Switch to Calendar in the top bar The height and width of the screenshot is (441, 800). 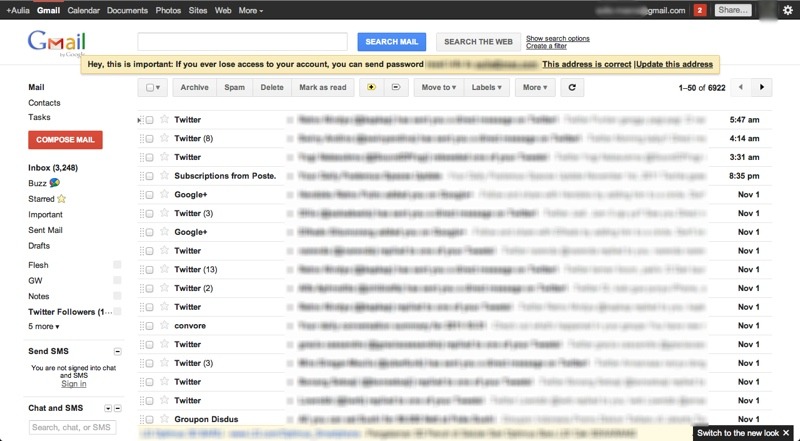click(x=83, y=10)
